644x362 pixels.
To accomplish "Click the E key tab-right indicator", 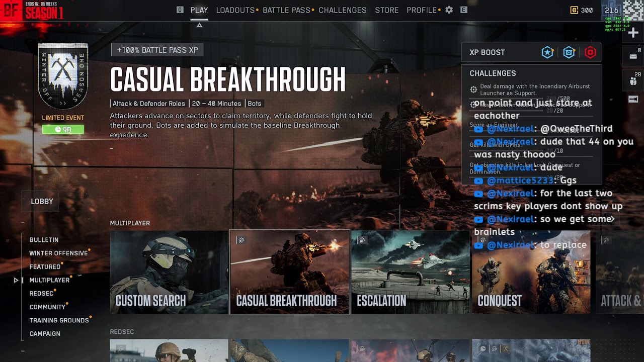I will [x=464, y=10].
